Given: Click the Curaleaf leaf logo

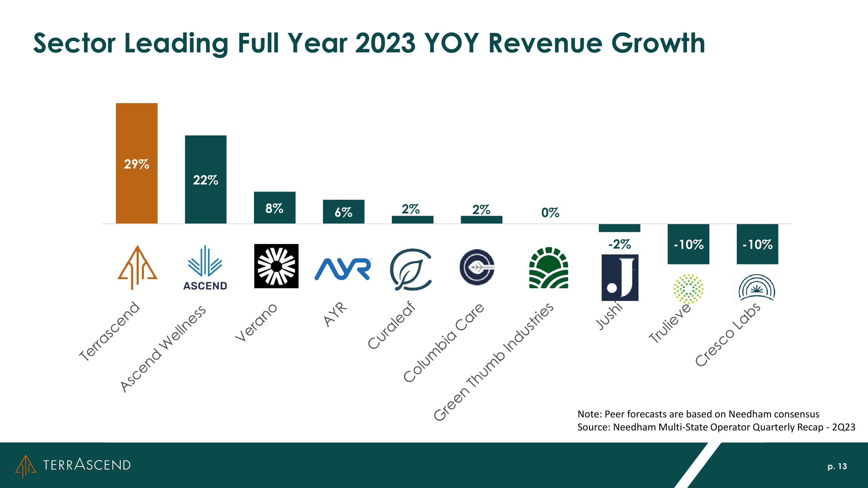Looking at the screenshot, I should [411, 269].
